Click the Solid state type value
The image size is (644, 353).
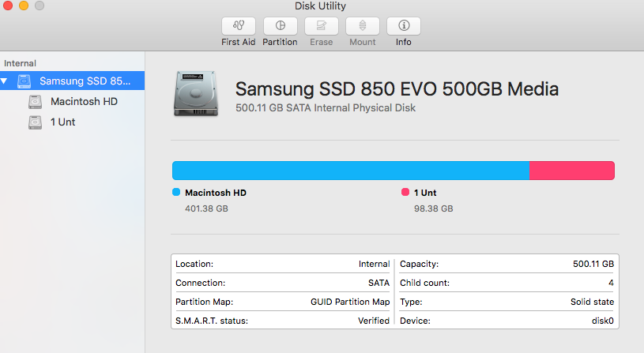pyautogui.click(x=592, y=302)
